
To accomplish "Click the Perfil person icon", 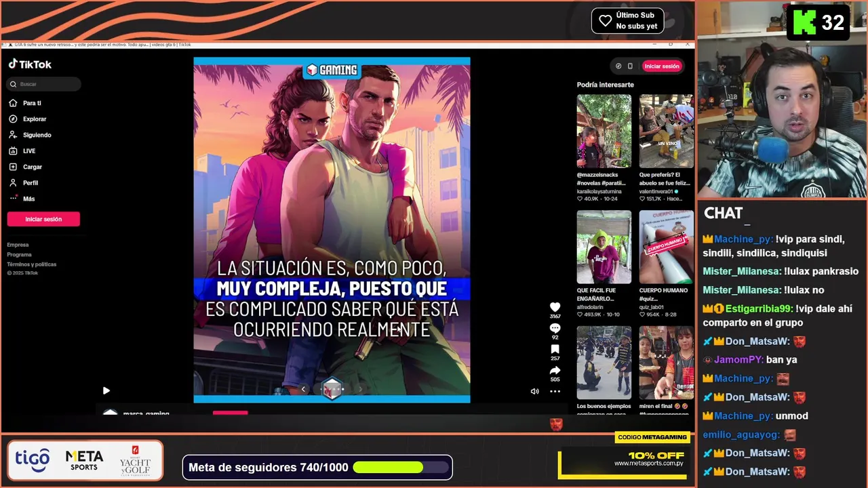I will pyautogui.click(x=13, y=182).
